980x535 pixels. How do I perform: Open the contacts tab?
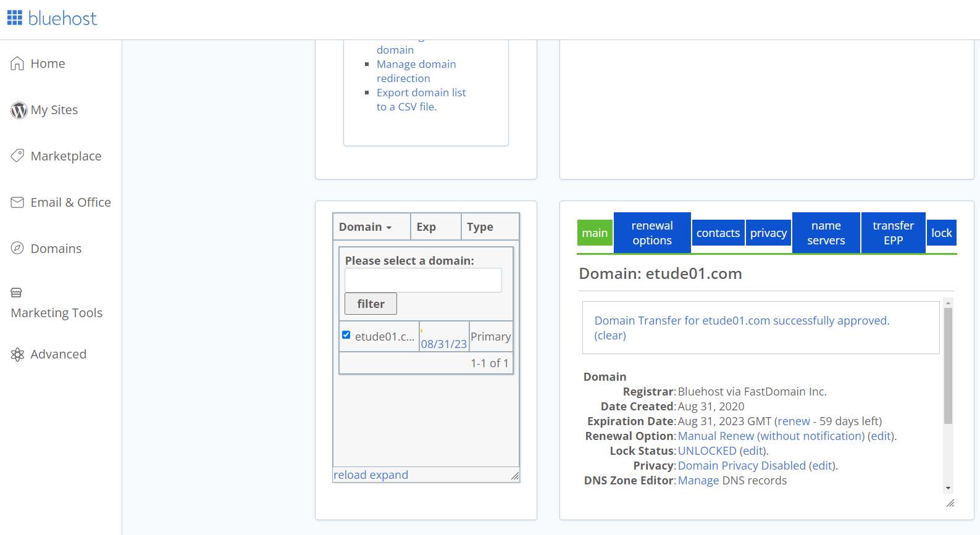click(718, 233)
